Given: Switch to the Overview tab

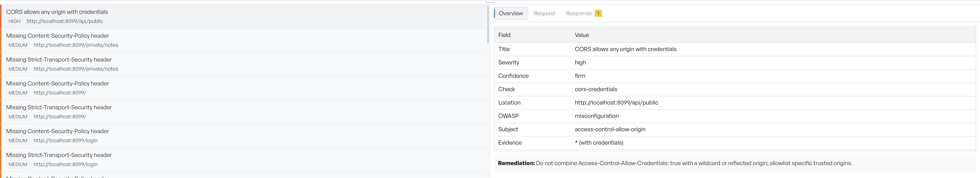Looking at the screenshot, I should pos(511,13).
